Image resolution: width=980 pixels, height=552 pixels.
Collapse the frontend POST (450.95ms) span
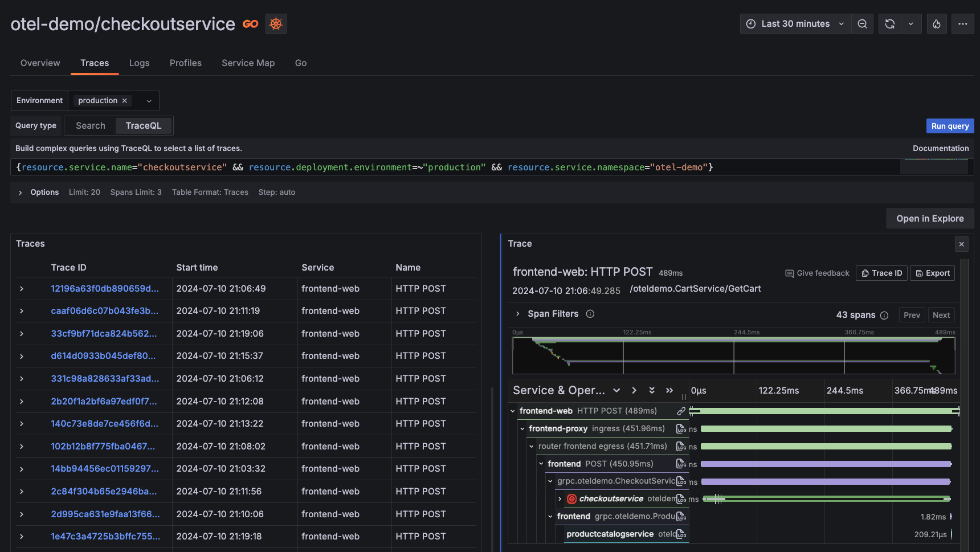point(541,464)
